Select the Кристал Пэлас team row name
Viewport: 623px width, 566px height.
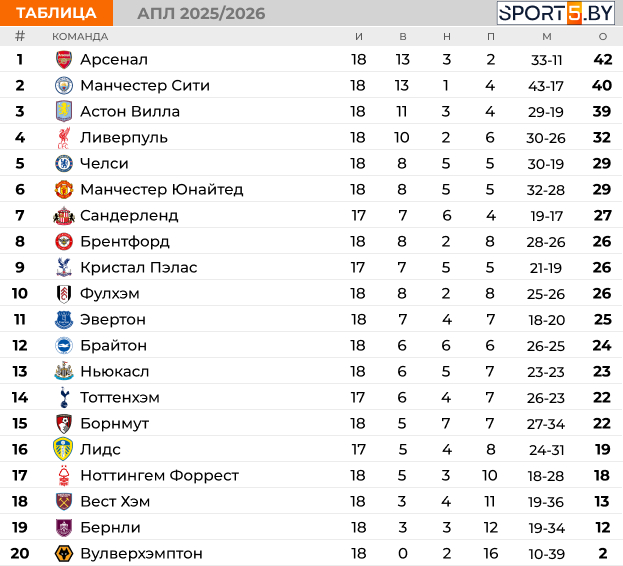pos(138,267)
